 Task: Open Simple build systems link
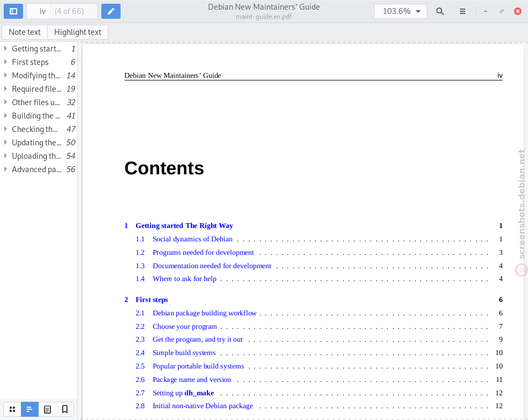tap(184, 353)
